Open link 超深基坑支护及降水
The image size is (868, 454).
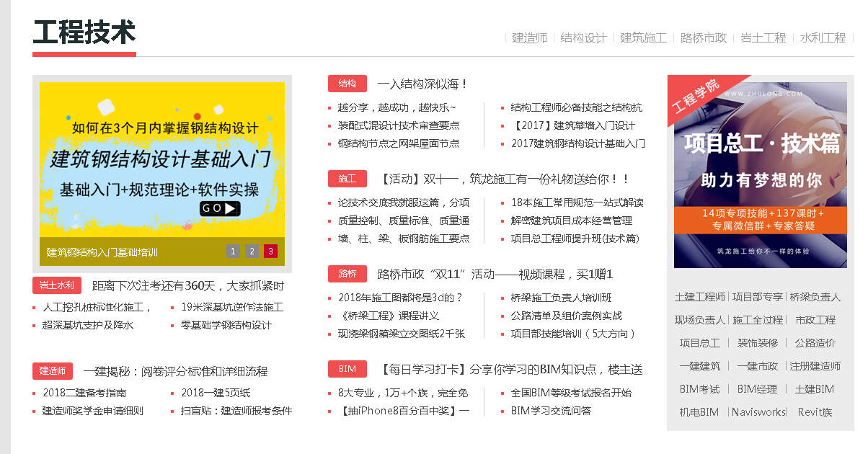[x=88, y=325]
